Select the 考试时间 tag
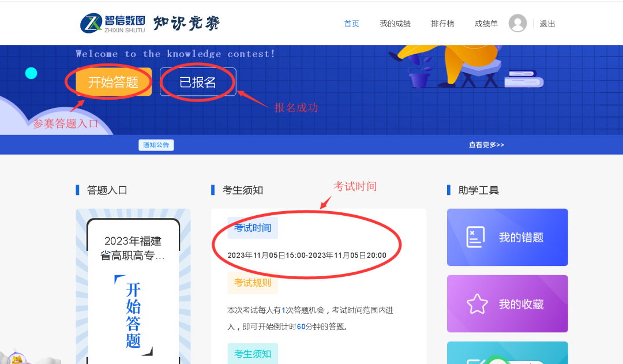 [253, 228]
